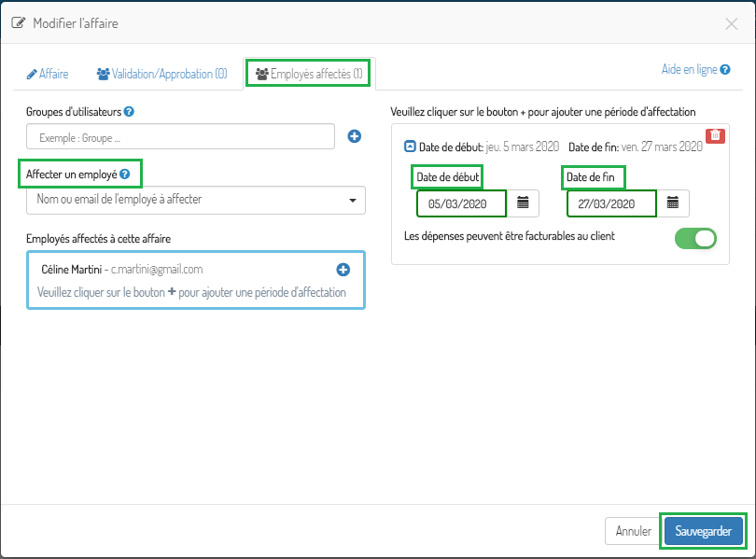Click the summary text 'jeu. 5 mars 2020'
This screenshot has width=756, height=559.
coord(523,147)
